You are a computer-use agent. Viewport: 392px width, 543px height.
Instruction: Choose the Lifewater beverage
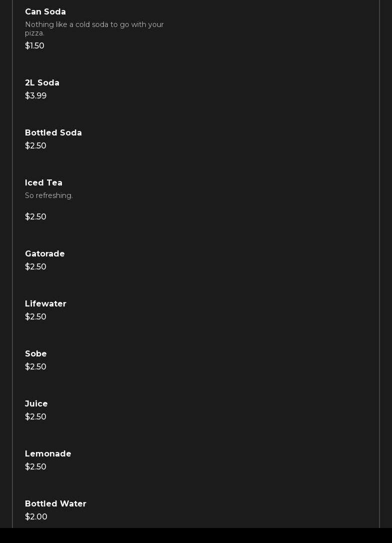pyautogui.click(x=45, y=304)
